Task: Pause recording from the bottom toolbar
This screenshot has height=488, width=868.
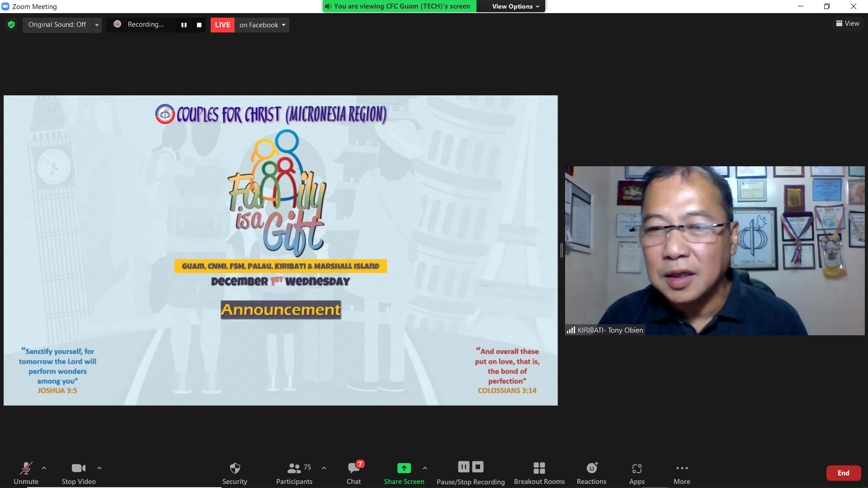Action: coord(463,467)
